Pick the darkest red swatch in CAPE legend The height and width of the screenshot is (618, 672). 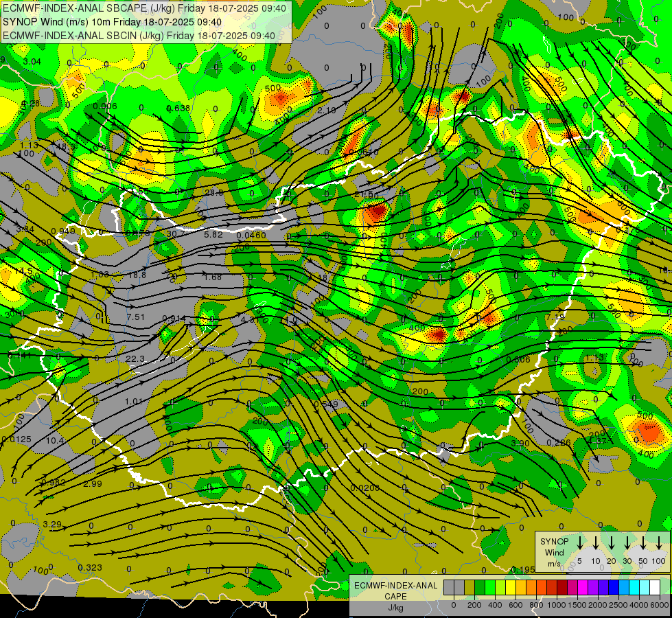(562, 588)
